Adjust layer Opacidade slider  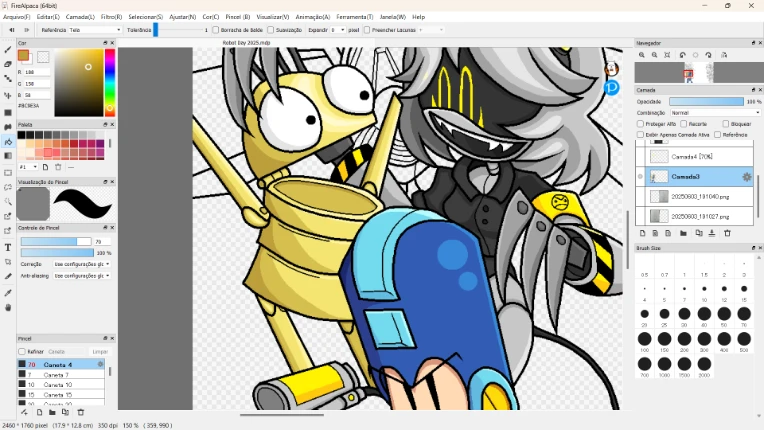(x=706, y=101)
